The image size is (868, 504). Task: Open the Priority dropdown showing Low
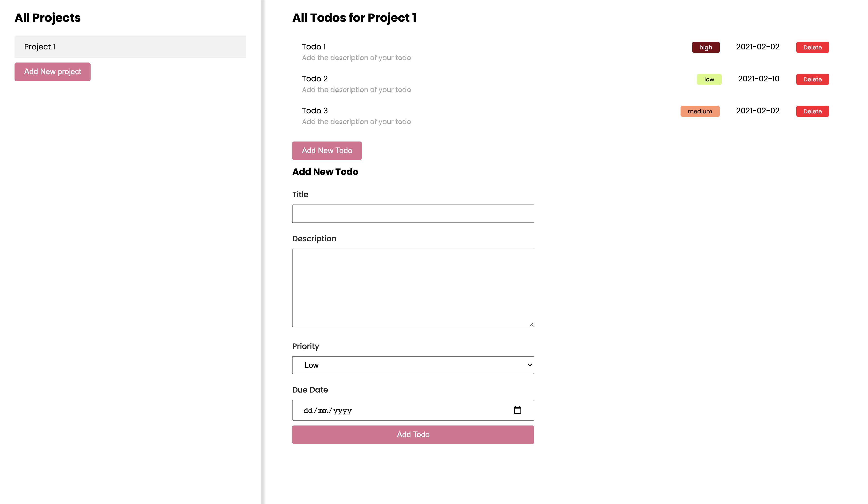point(413,365)
